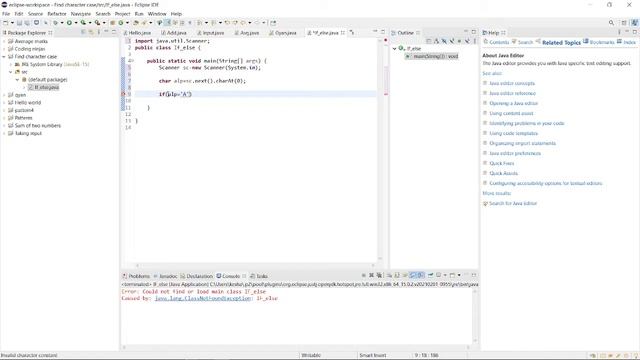This screenshot has height=360, width=640.
Task: Switch to the Avg.java editor tab
Action: 247,33
